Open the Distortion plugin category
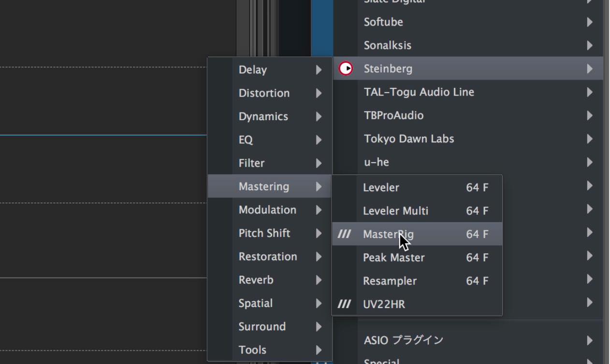 (x=270, y=93)
